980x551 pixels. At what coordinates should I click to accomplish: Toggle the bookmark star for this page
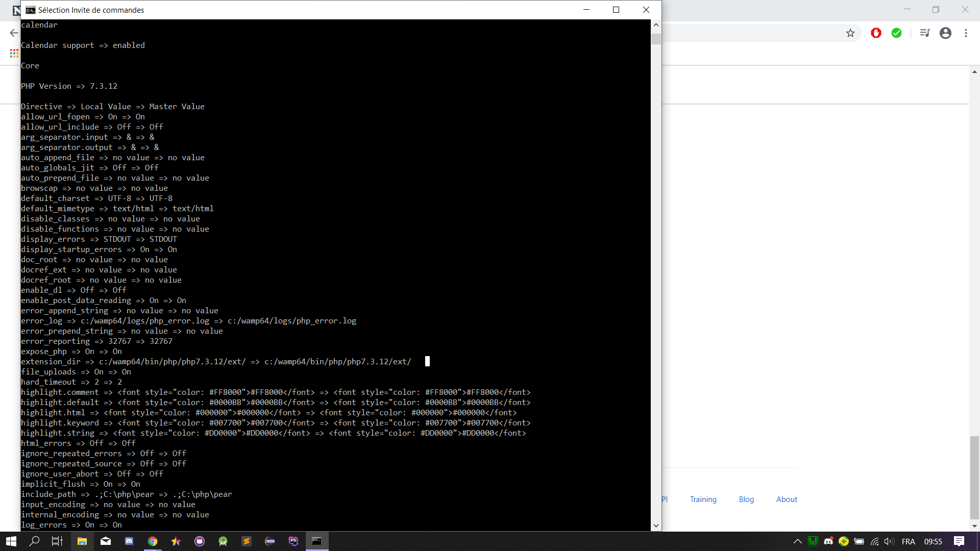851,33
